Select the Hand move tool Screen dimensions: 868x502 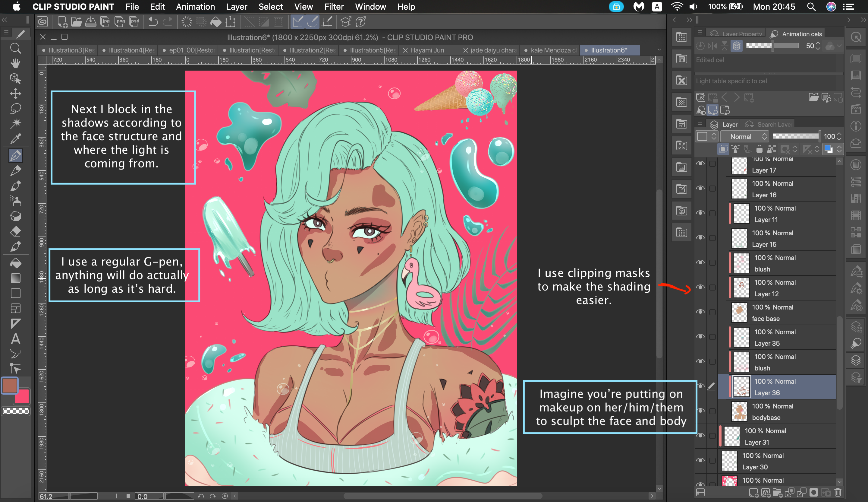pos(15,63)
